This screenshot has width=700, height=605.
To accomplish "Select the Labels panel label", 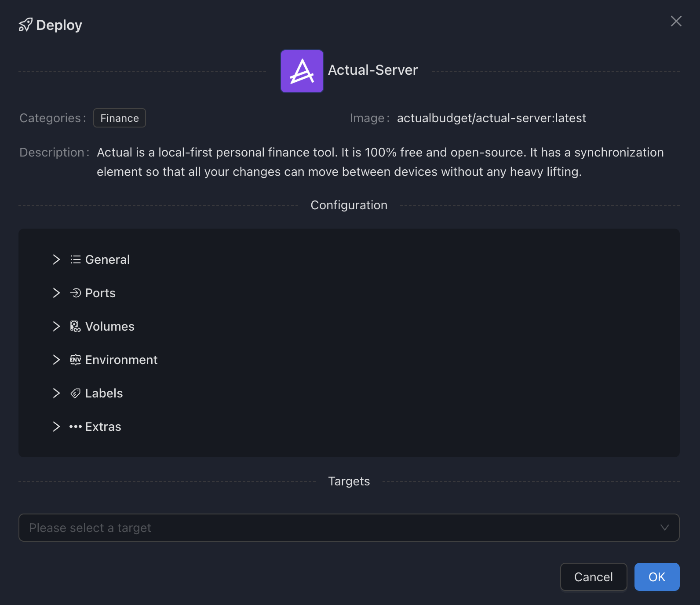I will click(104, 393).
